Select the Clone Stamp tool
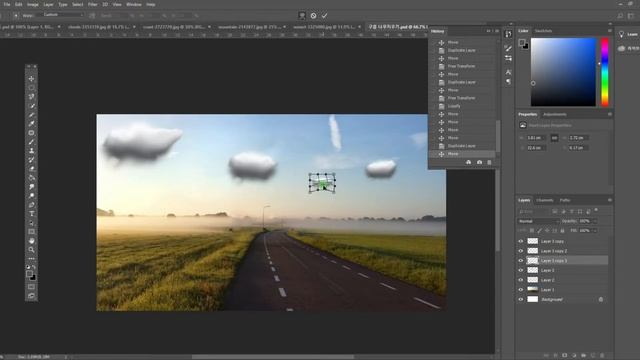 31,151
